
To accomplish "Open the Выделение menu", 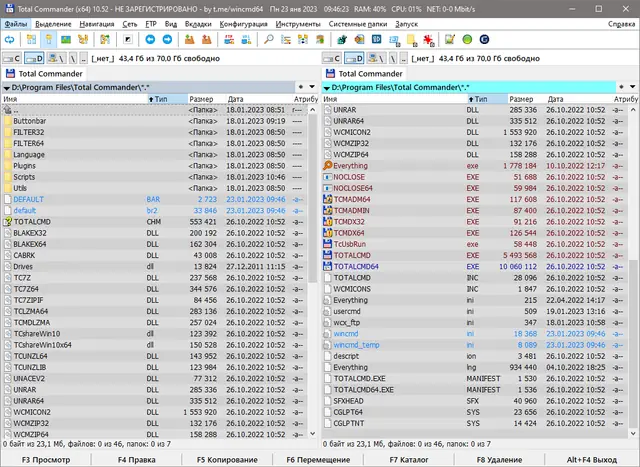I will pos(53,24).
